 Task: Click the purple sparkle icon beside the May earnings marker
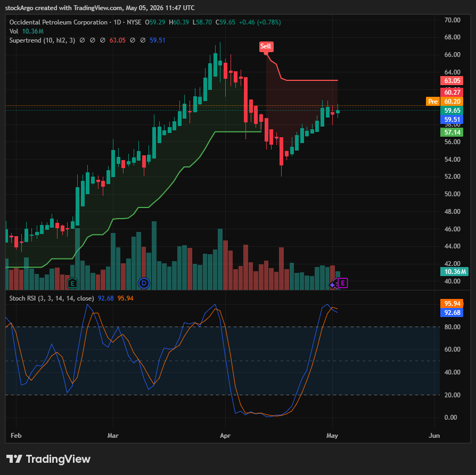click(x=332, y=285)
